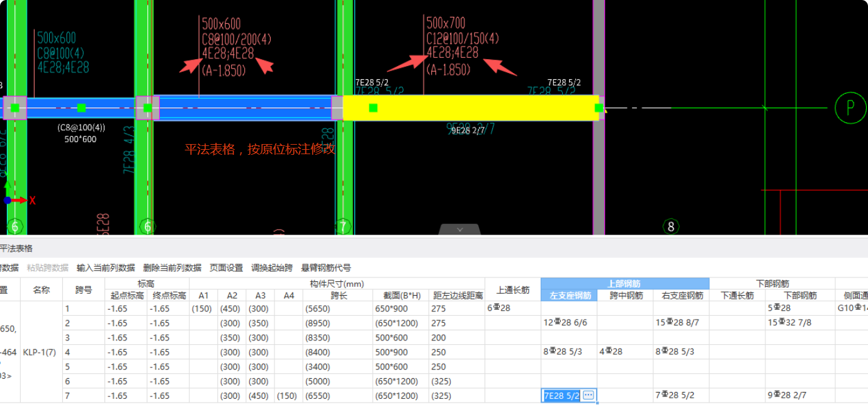Click the 标高 group header

[147, 284]
